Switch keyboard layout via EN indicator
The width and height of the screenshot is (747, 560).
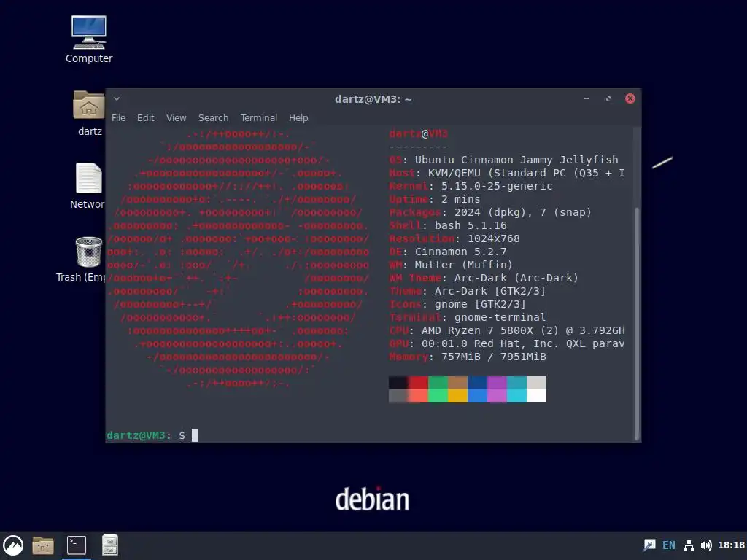669,545
